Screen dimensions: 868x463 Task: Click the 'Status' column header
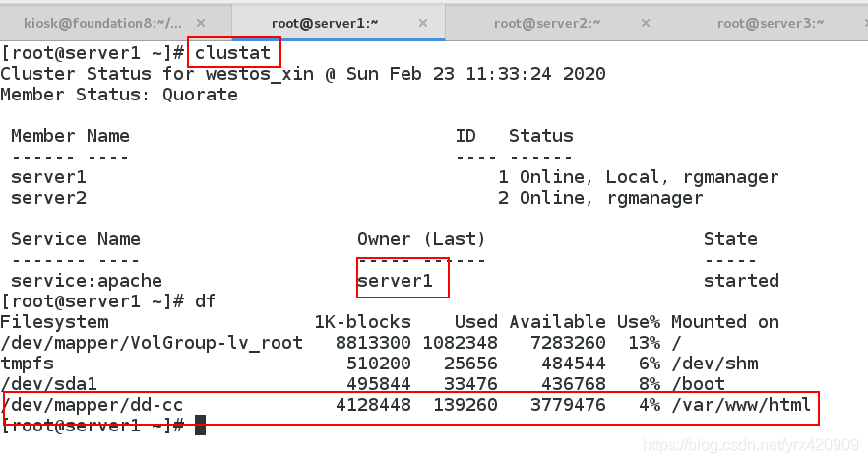tap(541, 136)
